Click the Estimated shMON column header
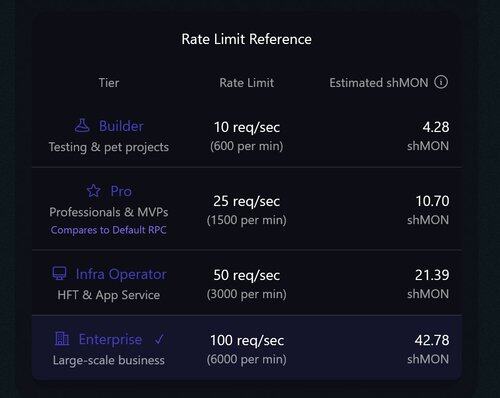Image resolution: width=500 pixels, height=398 pixels. click(379, 83)
